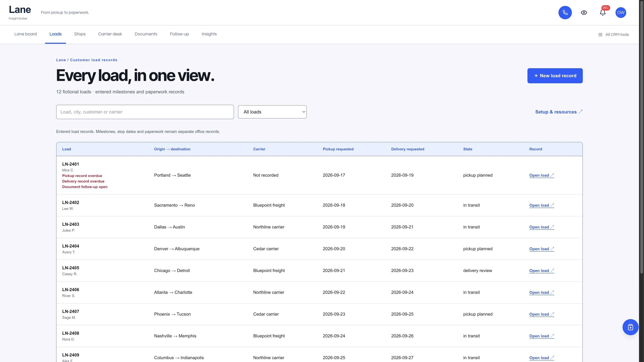Click the Origin → destination column header
This screenshot has height=362, width=644.
pyautogui.click(x=172, y=149)
